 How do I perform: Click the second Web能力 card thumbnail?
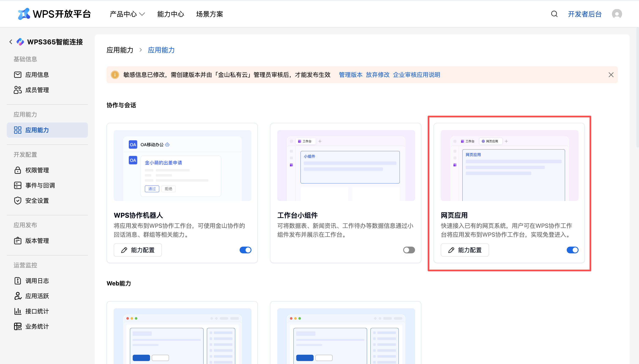346,336
